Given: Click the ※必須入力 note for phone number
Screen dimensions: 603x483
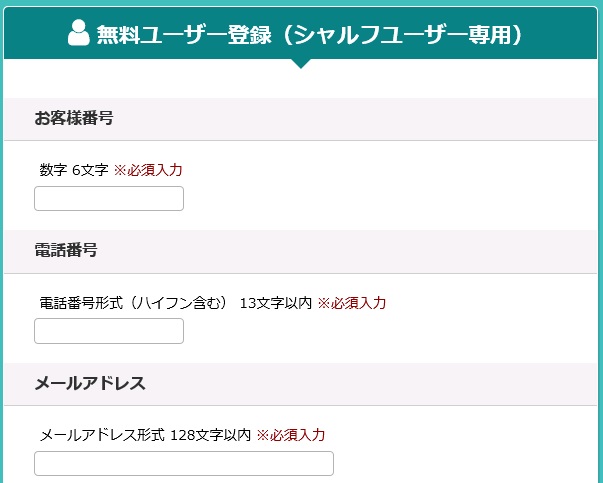Looking at the screenshot, I should click(351, 303).
